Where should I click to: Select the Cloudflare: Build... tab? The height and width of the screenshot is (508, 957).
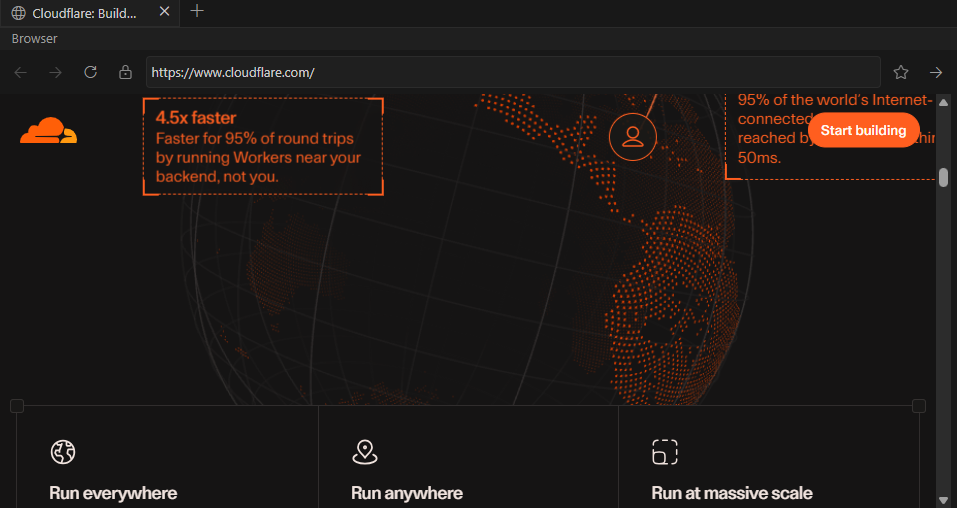click(x=90, y=13)
